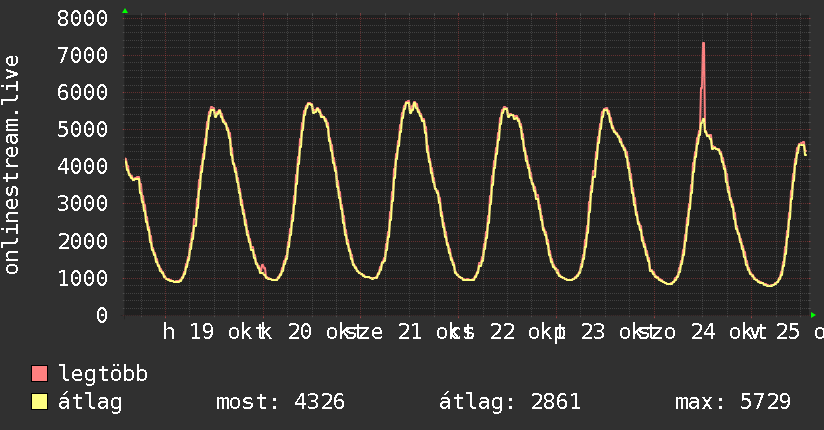
Task: Click the onlinestream.live vertical axis title
Action: [x=11, y=165]
